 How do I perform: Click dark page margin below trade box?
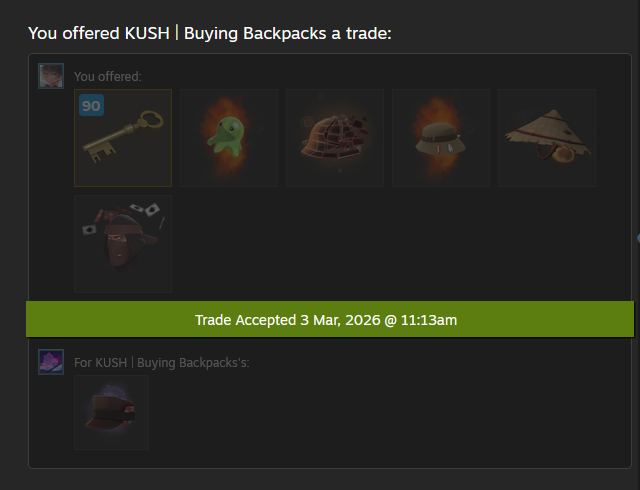coord(327,480)
